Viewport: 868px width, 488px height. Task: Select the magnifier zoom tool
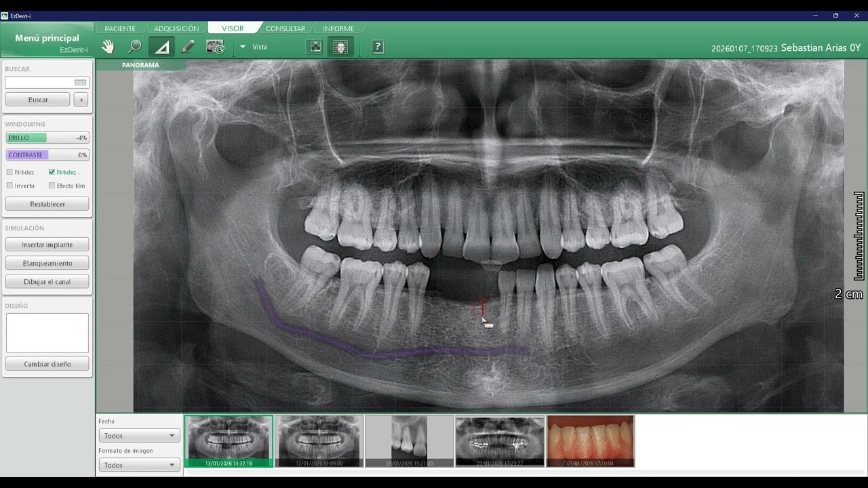pos(135,47)
